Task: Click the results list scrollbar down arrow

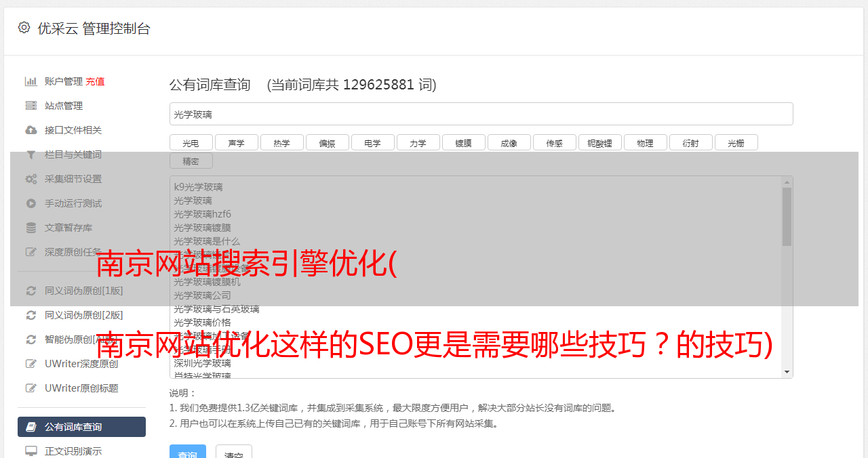Action: 787,372
